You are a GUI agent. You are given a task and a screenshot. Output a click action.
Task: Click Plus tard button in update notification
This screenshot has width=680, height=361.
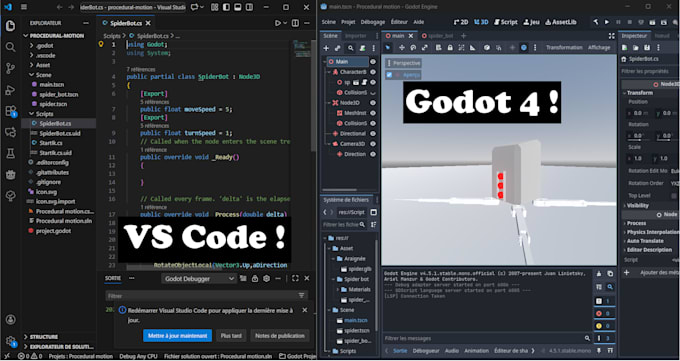point(231,335)
